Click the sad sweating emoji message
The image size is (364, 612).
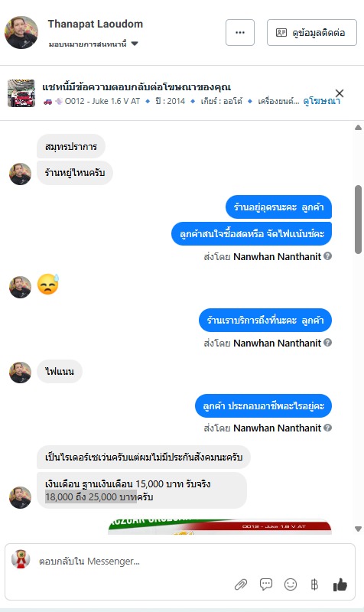[48, 284]
